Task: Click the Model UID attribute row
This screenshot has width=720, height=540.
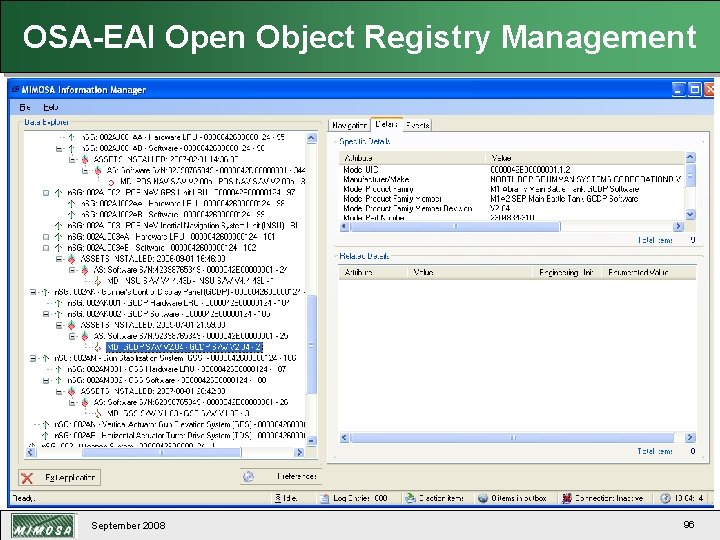Action: (x=512, y=169)
